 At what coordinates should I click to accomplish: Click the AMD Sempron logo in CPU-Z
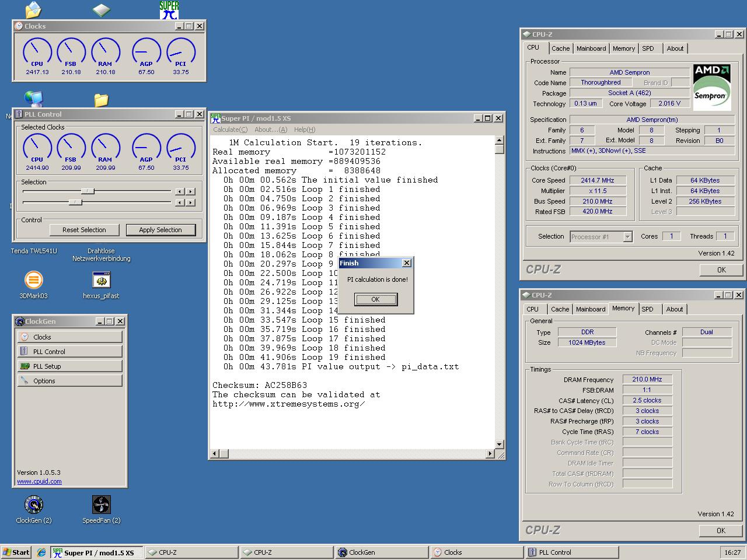coord(711,87)
